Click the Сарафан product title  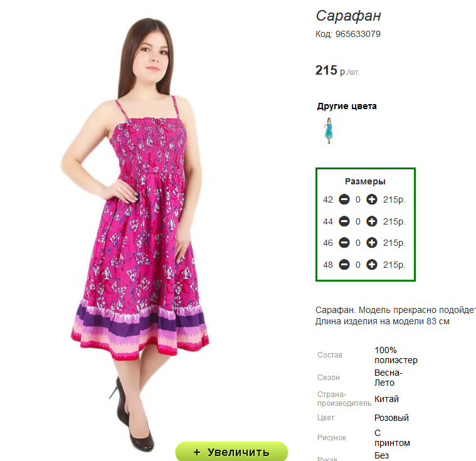(x=348, y=16)
